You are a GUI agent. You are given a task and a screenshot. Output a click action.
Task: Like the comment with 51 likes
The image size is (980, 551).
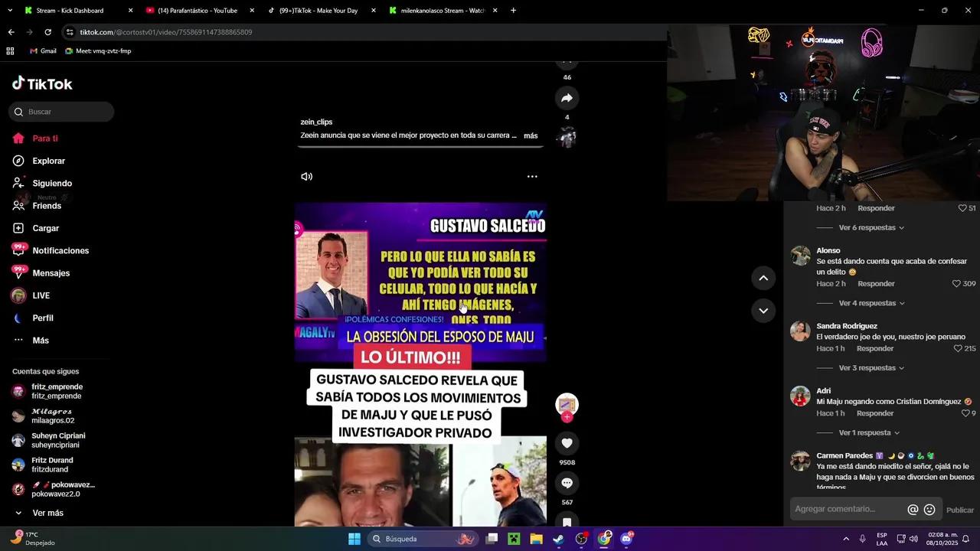[x=962, y=208]
